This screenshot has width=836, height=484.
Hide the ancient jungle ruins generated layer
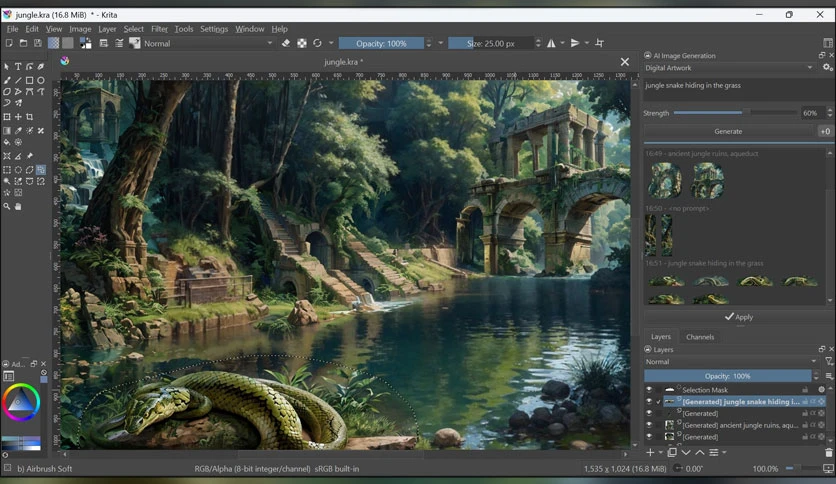pyautogui.click(x=649, y=425)
